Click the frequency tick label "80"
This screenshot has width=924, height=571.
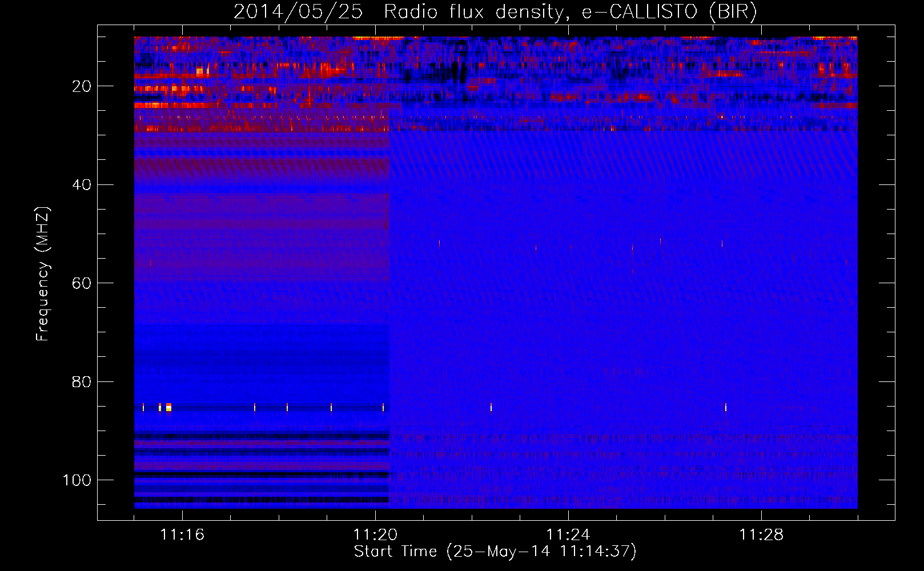pos(82,382)
